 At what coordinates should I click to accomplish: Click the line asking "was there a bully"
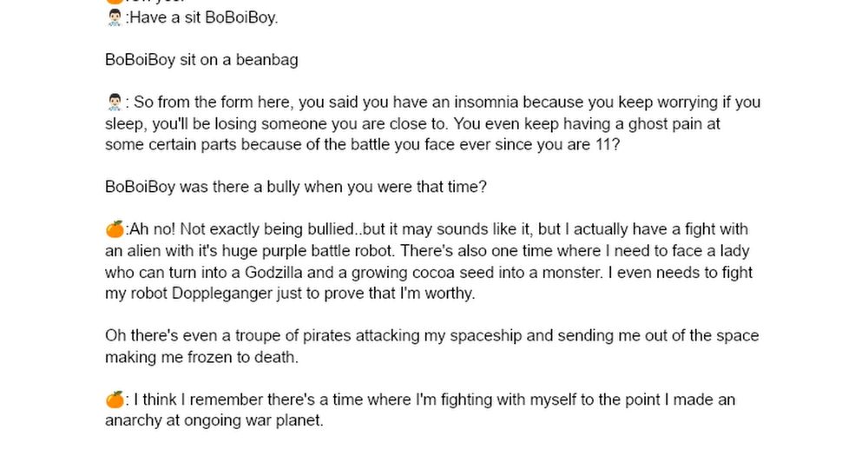pyautogui.click(x=295, y=187)
